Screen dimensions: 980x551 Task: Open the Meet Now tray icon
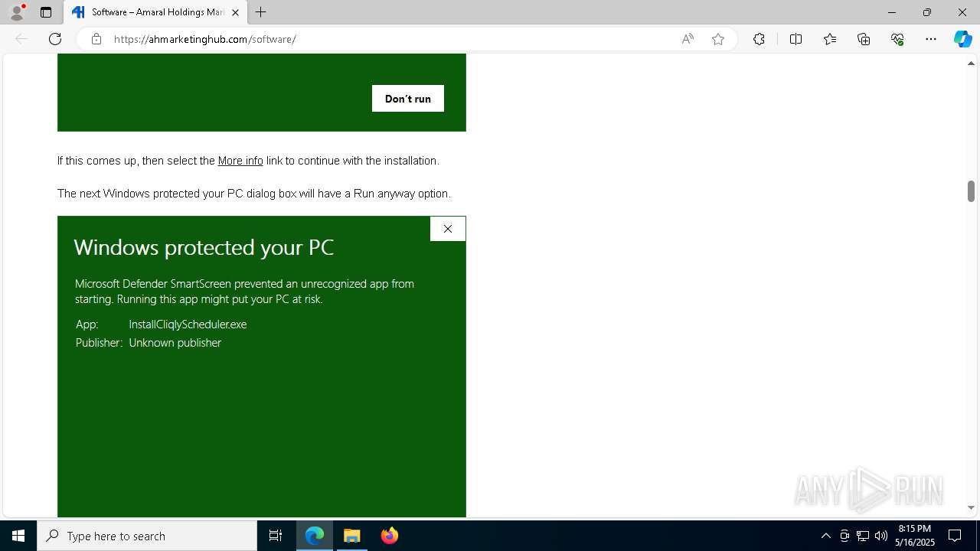click(844, 536)
